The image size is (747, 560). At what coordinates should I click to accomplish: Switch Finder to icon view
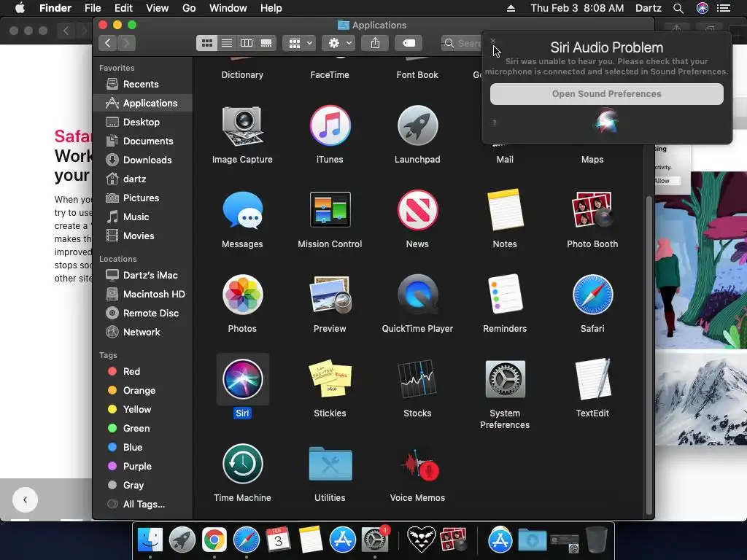pos(206,43)
